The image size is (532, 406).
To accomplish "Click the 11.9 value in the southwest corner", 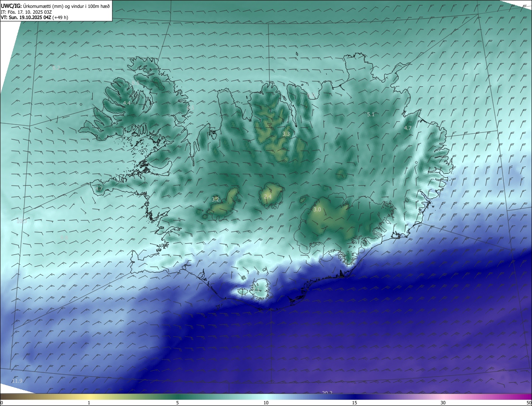I will coord(17,381).
